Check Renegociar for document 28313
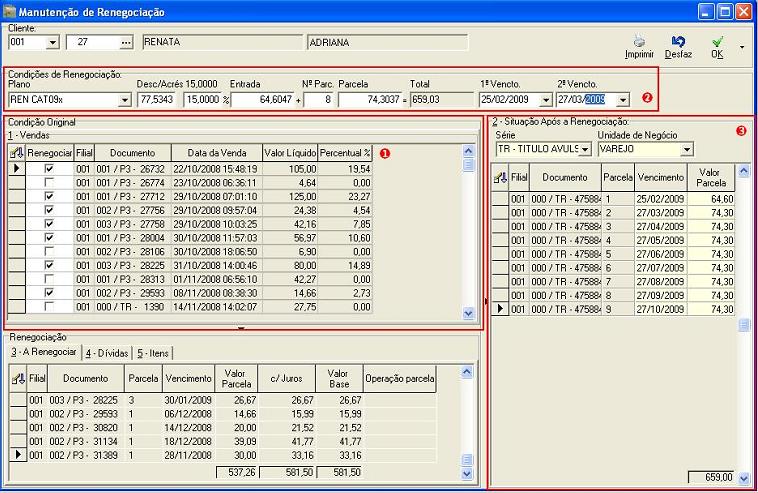This screenshot has width=758, height=493. tap(49, 279)
